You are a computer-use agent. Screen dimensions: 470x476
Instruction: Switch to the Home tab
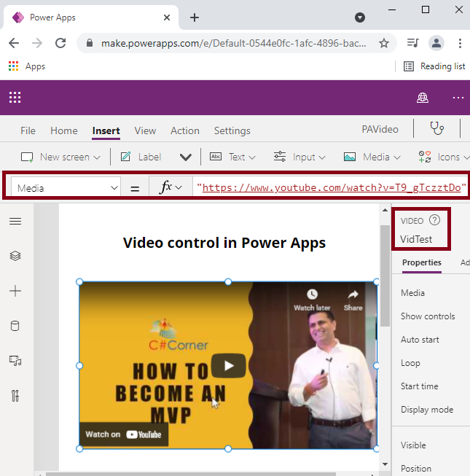click(64, 130)
